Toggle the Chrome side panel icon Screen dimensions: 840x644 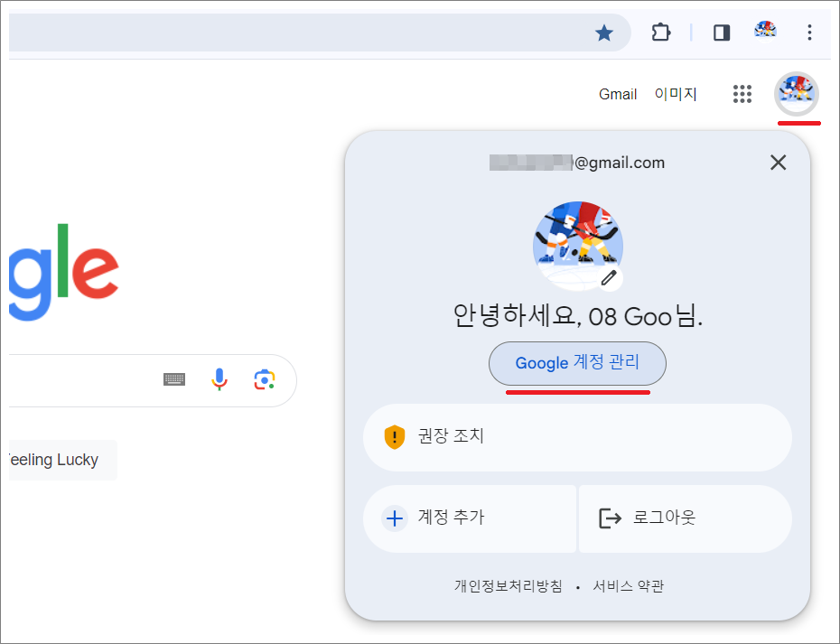pos(722,33)
